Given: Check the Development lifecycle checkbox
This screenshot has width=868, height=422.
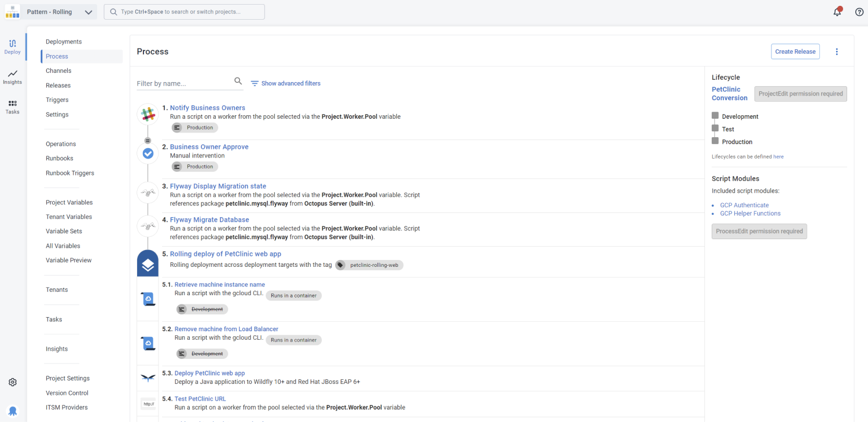Looking at the screenshot, I should click(x=716, y=116).
